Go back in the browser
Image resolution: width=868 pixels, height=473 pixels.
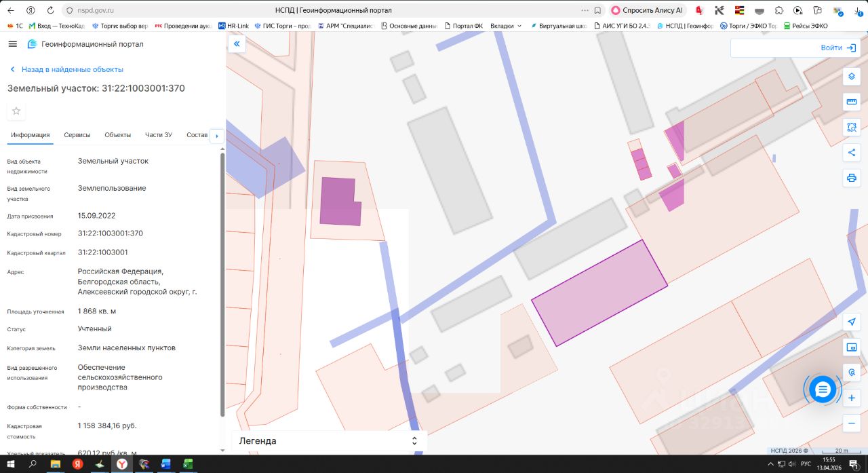(12, 11)
